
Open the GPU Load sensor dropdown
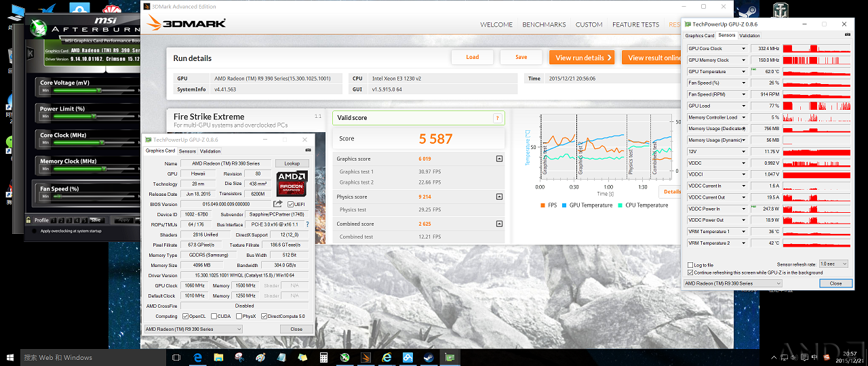744,106
